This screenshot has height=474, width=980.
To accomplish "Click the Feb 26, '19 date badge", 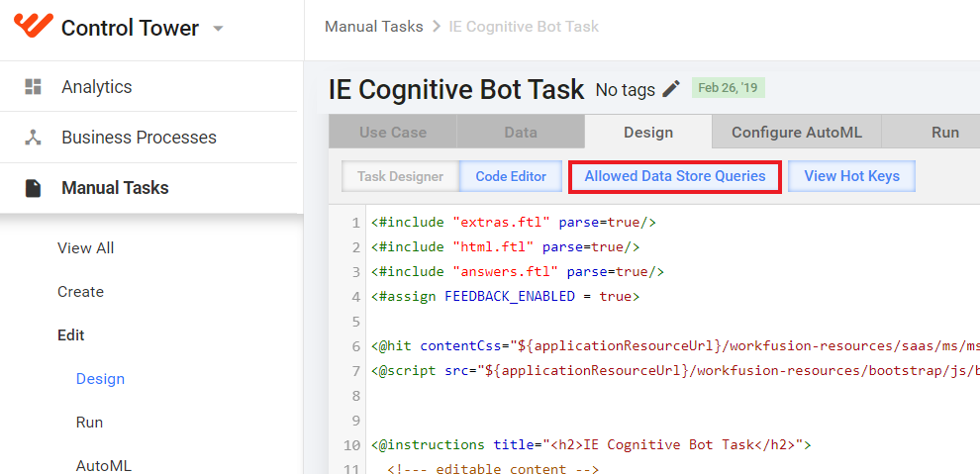I will [729, 88].
